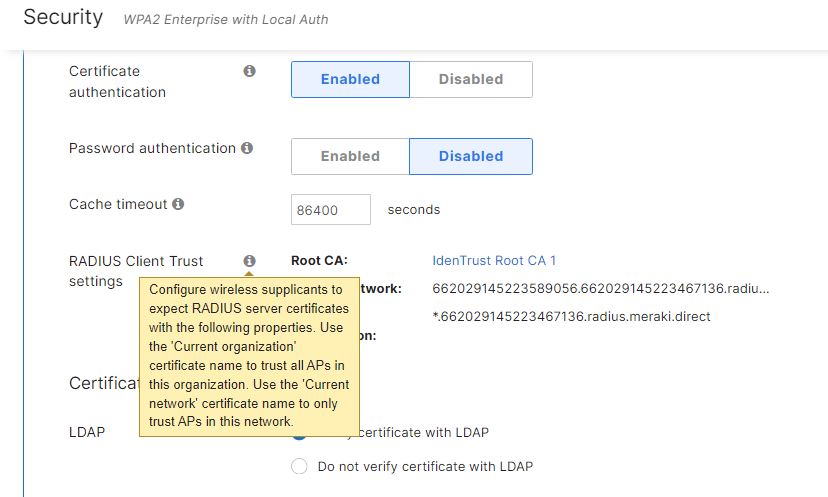Click info icon beside Password authentication
Image resolution: width=828 pixels, height=497 pixels.
[x=246, y=148]
